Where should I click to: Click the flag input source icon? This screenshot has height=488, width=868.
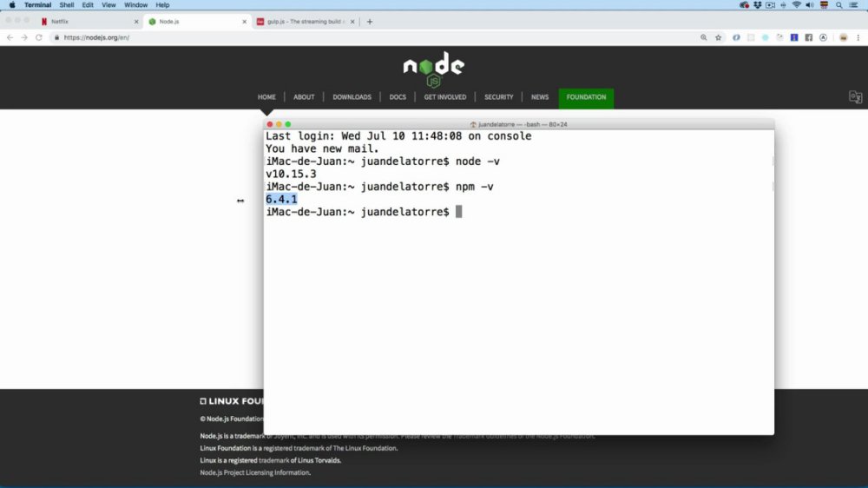pyautogui.click(x=825, y=5)
